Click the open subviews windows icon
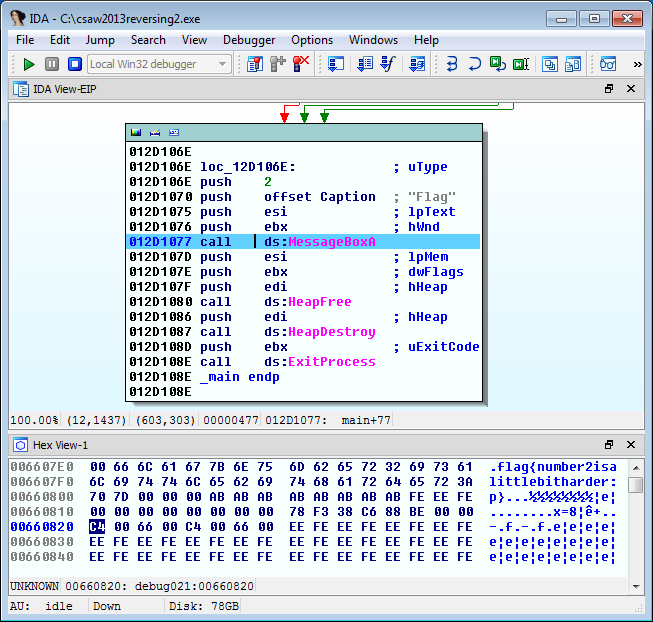The height and width of the screenshot is (622, 653). point(550,65)
